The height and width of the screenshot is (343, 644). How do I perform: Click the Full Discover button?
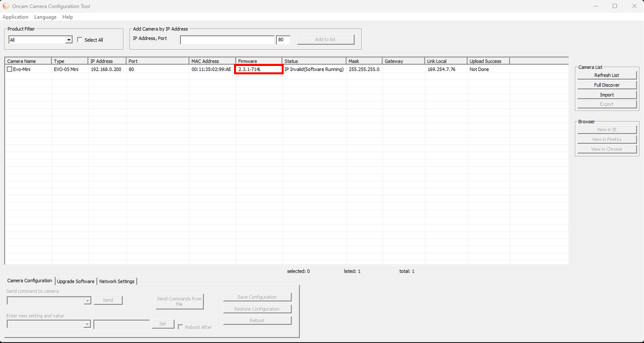[x=607, y=85]
